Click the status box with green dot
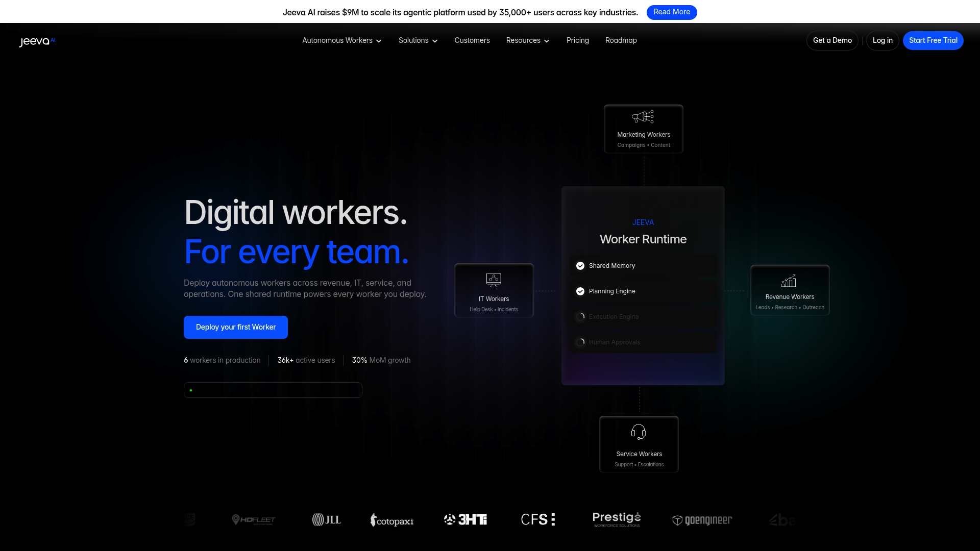 pyautogui.click(x=273, y=390)
